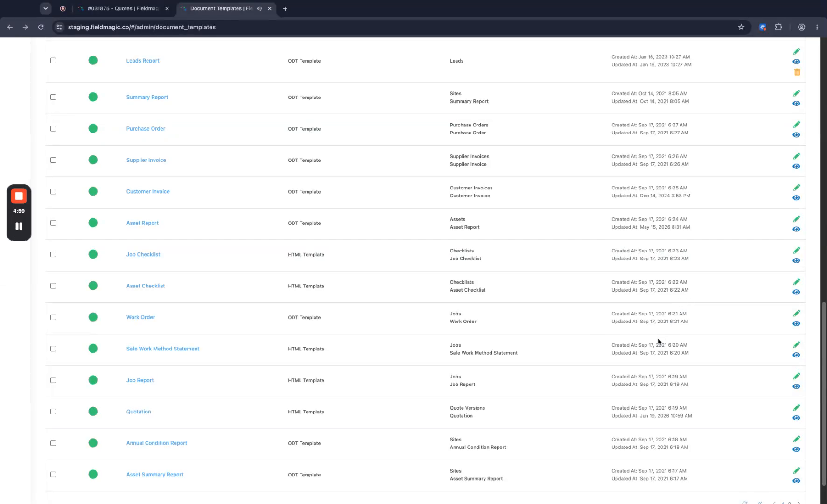
Task: Preview the Summary Report template
Action: click(796, 104)
